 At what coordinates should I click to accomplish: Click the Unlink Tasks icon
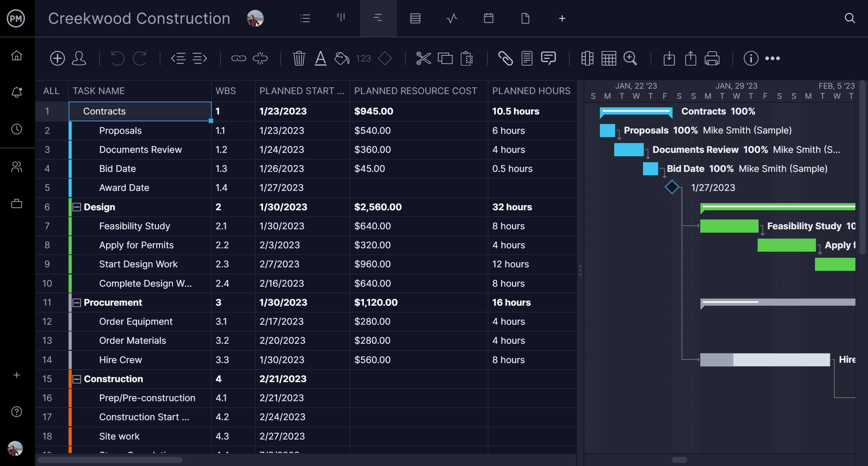[259, 57]
